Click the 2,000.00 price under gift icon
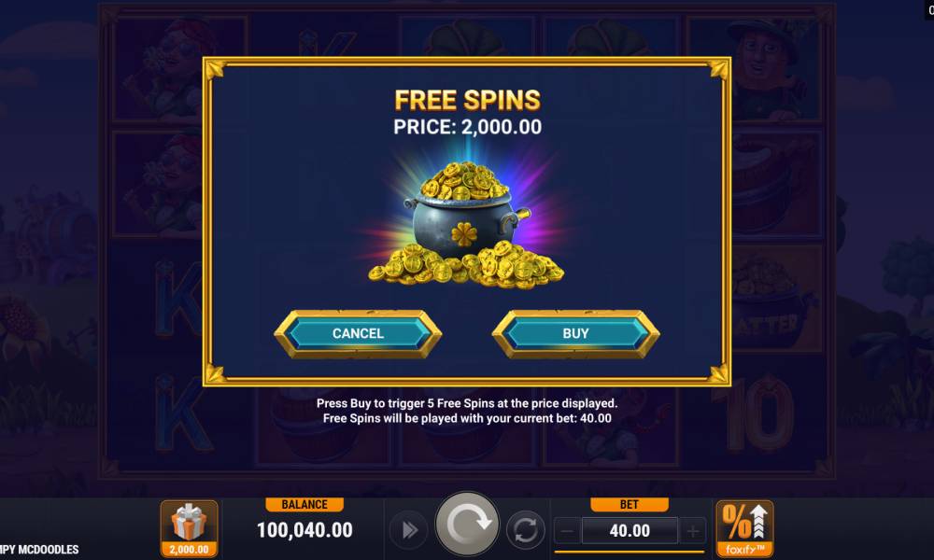Viewport: 934px width, 560px height. [x=189, y=550]
